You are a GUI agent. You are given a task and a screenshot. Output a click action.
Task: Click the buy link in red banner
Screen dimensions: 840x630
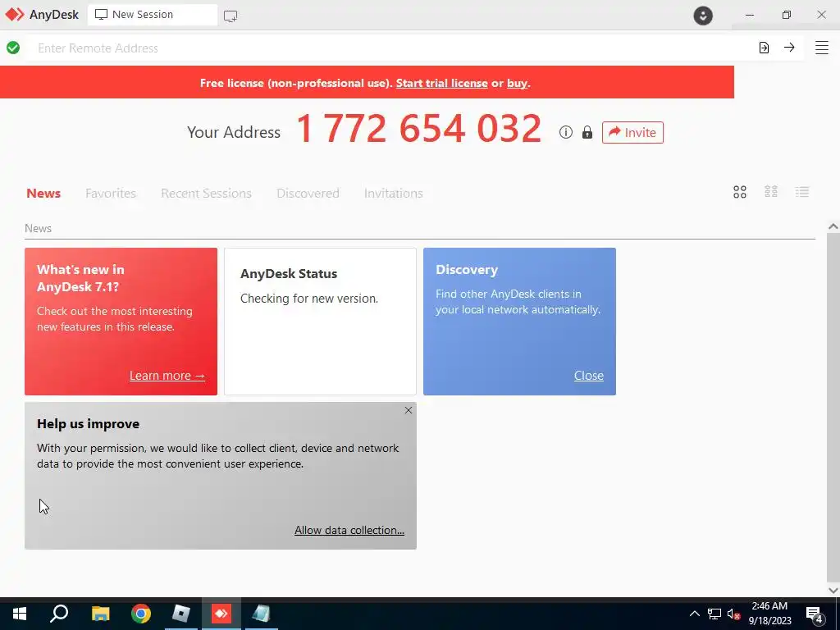tap(517, 83)
